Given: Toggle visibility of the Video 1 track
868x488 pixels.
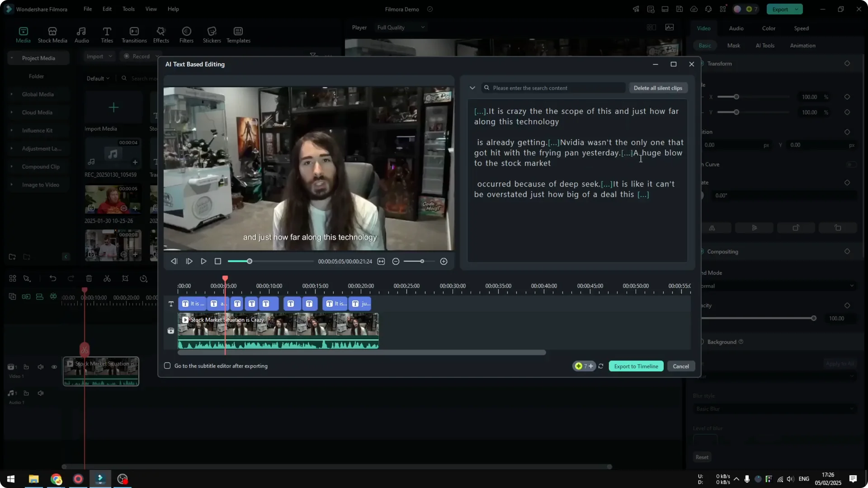Looking at the screenshot, I should 54,367.
